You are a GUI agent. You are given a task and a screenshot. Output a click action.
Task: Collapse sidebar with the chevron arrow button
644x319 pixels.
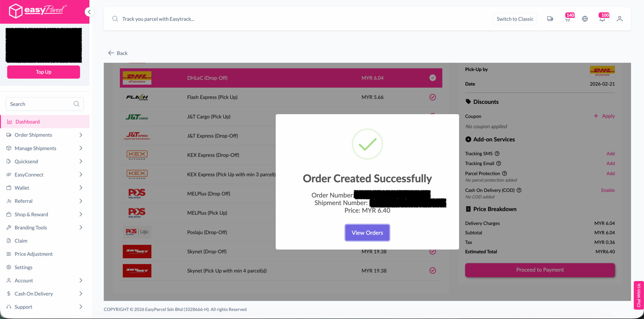click(89, 12)
